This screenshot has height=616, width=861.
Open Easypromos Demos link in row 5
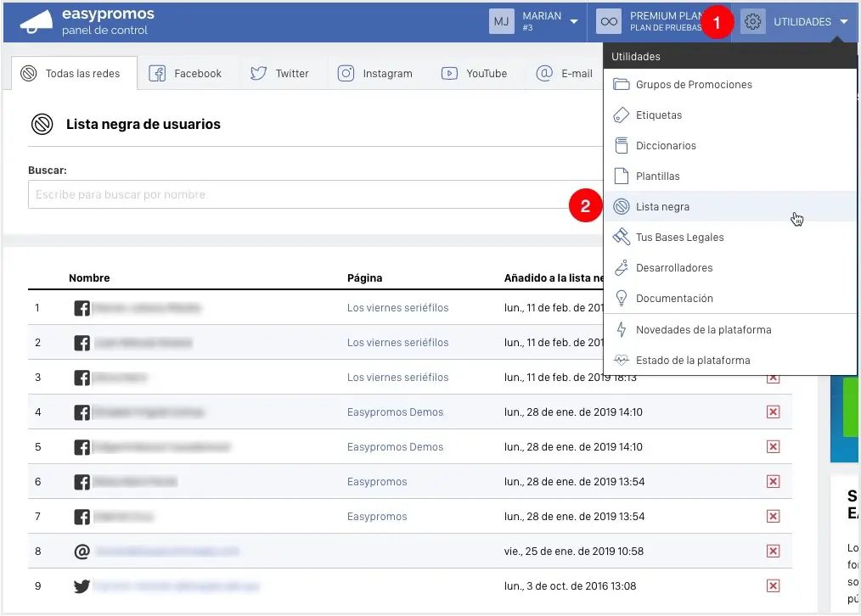395,447
